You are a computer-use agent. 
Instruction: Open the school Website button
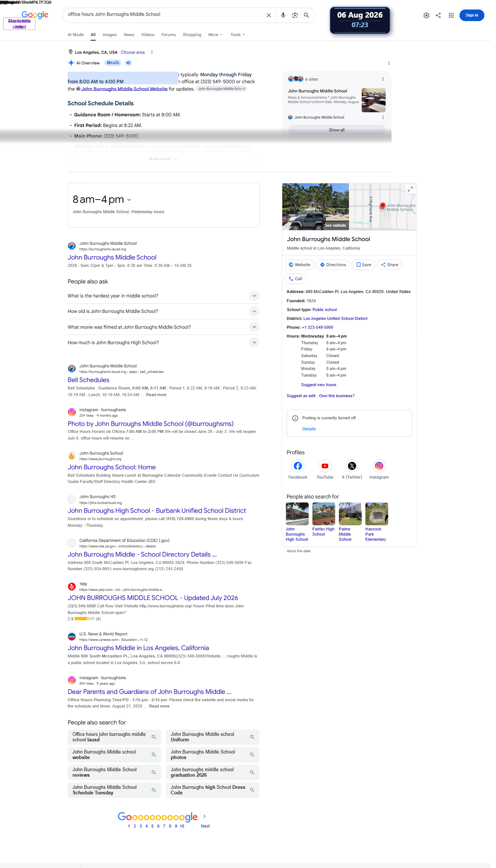click(300, 265)
